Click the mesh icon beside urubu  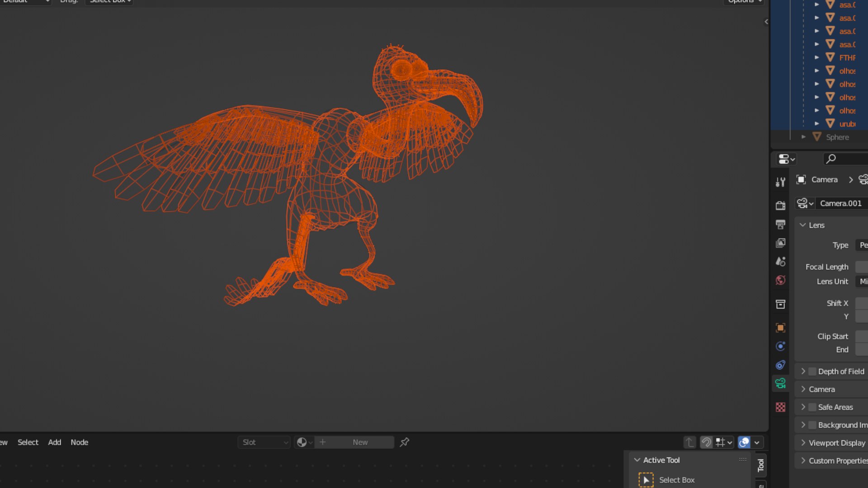coord(830,124)
